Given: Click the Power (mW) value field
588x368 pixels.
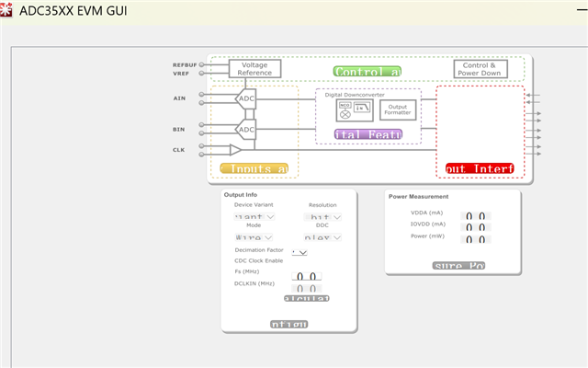Looking at the screenshot, I should click(x=476, y=239).
